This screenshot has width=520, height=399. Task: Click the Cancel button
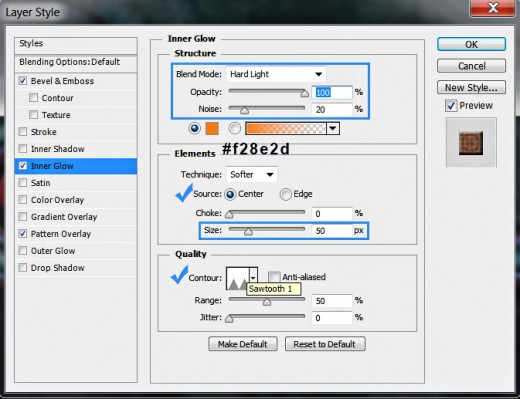(471, 66)
